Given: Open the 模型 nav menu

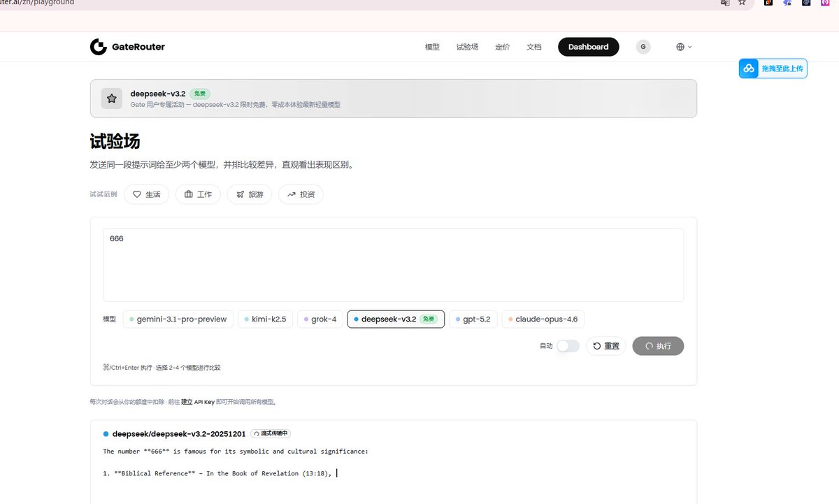Looking at the screenshot, I should 432,47.
